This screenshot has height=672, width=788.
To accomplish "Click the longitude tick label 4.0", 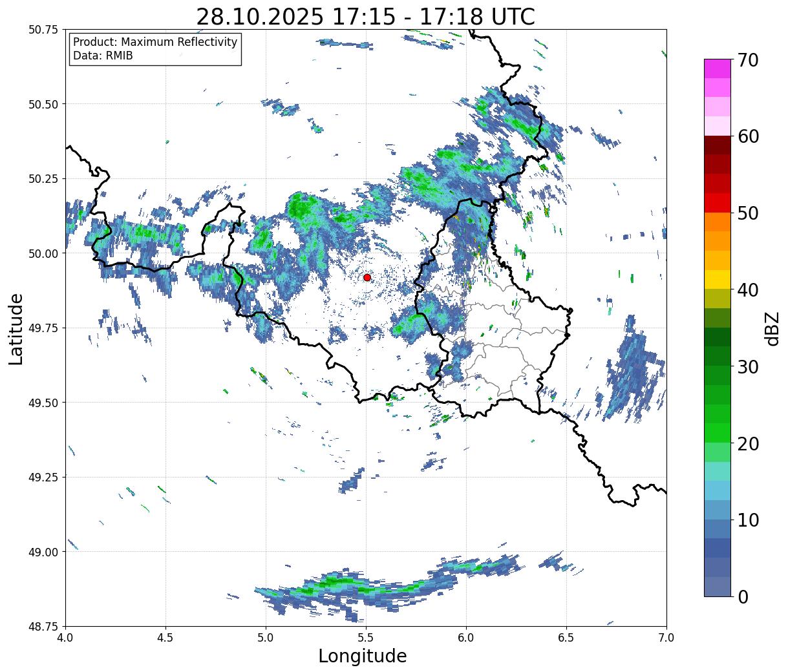I will [x=65, y=637].
